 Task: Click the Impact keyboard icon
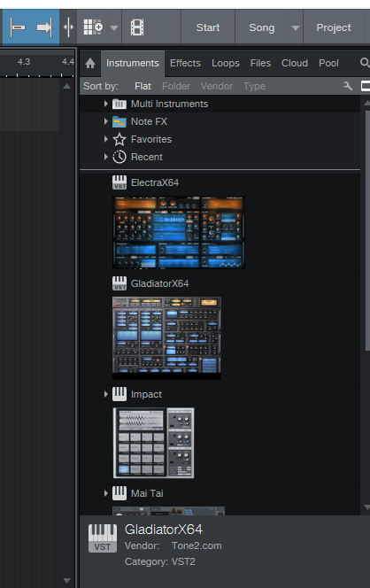119,394
